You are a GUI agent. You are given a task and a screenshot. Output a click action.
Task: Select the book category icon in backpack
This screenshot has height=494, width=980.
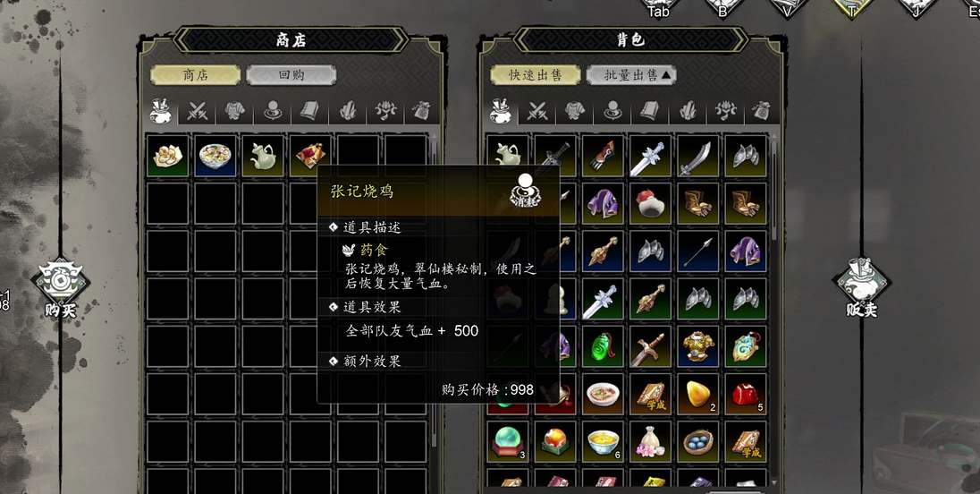point(649,111)
